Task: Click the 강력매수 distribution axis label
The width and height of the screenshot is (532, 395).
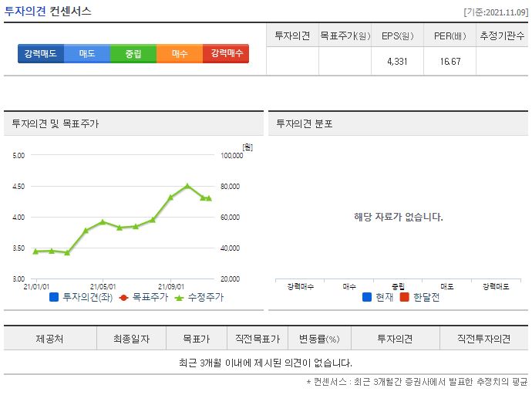Action: pos(301,287)
